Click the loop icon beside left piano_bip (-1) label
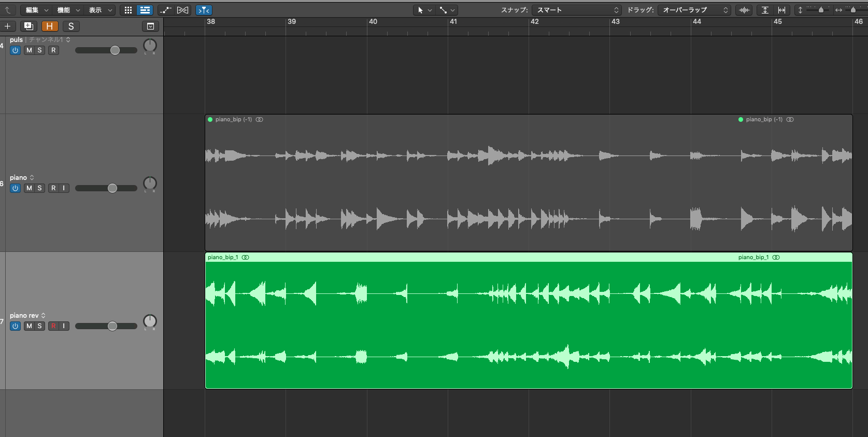868x437 pixels. click(259, 119)
